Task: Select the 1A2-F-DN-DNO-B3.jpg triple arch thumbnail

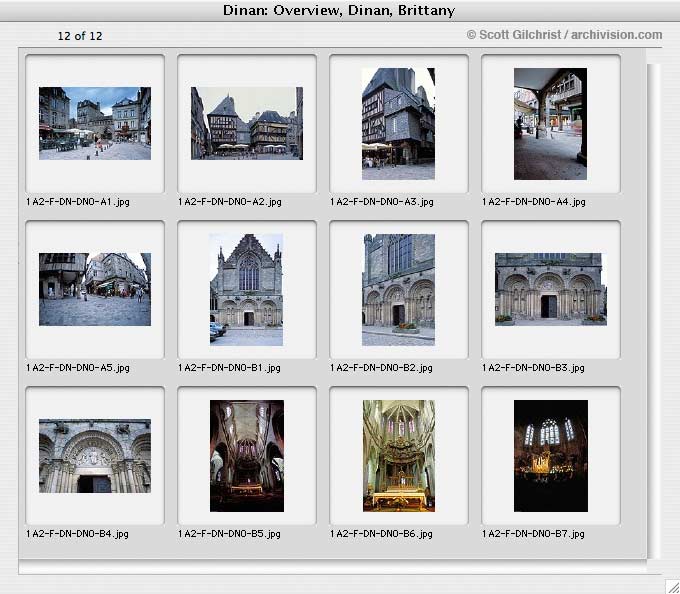Action: coord(551,289)
